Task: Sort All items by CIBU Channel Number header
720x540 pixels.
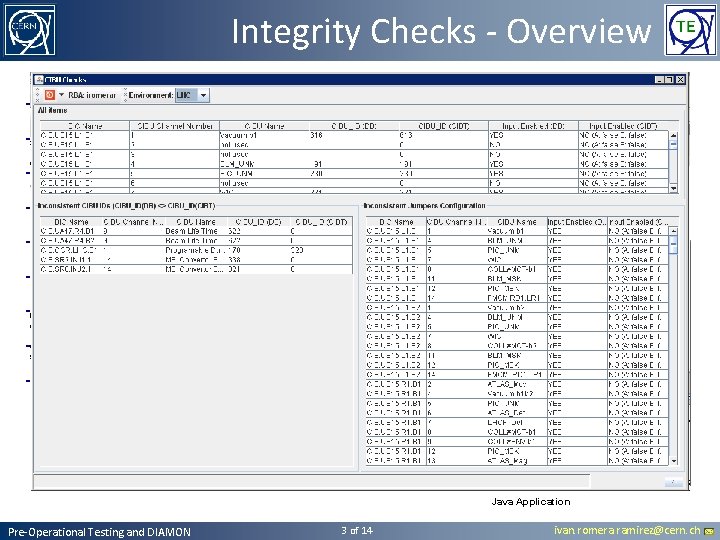Action: (x=175, y=126)
